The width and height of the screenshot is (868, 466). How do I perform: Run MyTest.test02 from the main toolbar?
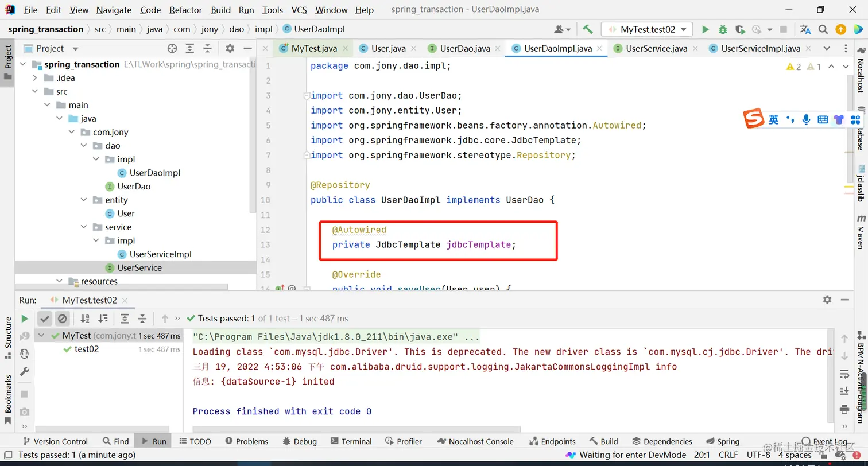[x=706, y=29]
